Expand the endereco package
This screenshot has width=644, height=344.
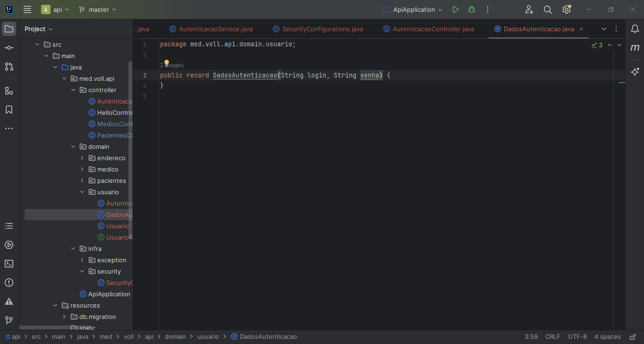pos(82,158)
